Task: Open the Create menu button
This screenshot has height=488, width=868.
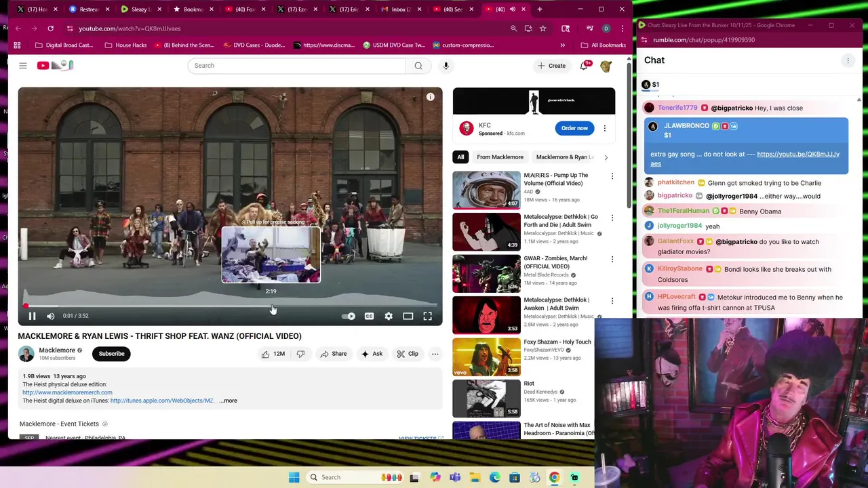Action: pyautogui.click(x=551, y=66)
